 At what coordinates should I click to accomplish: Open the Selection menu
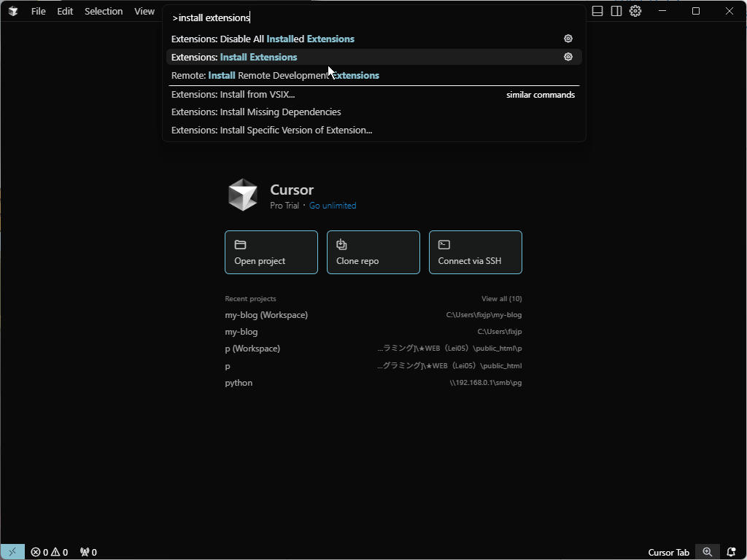click(x=104, y=11)
